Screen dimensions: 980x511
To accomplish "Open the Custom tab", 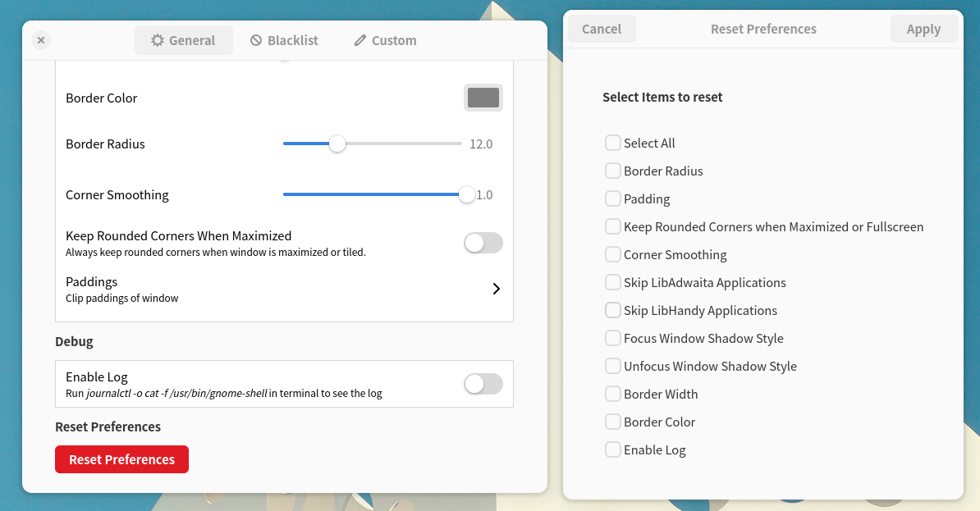I will (x=386, y=41).
